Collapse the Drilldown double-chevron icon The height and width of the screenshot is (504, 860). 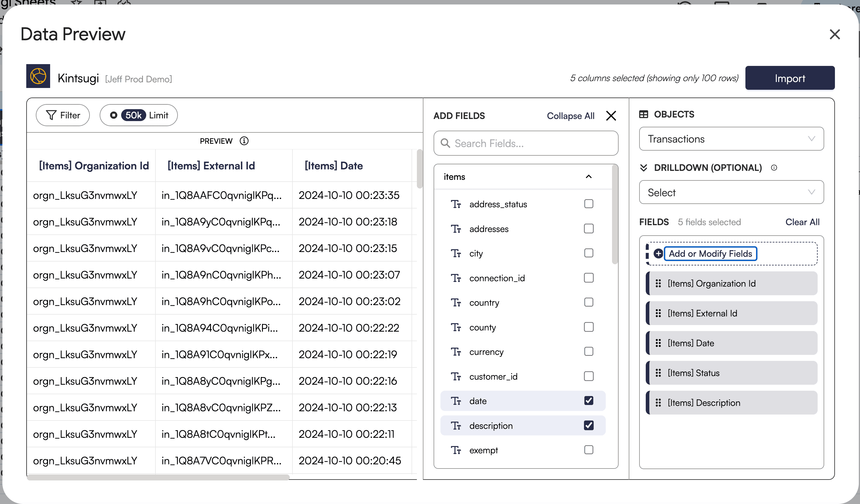point(644,168)
